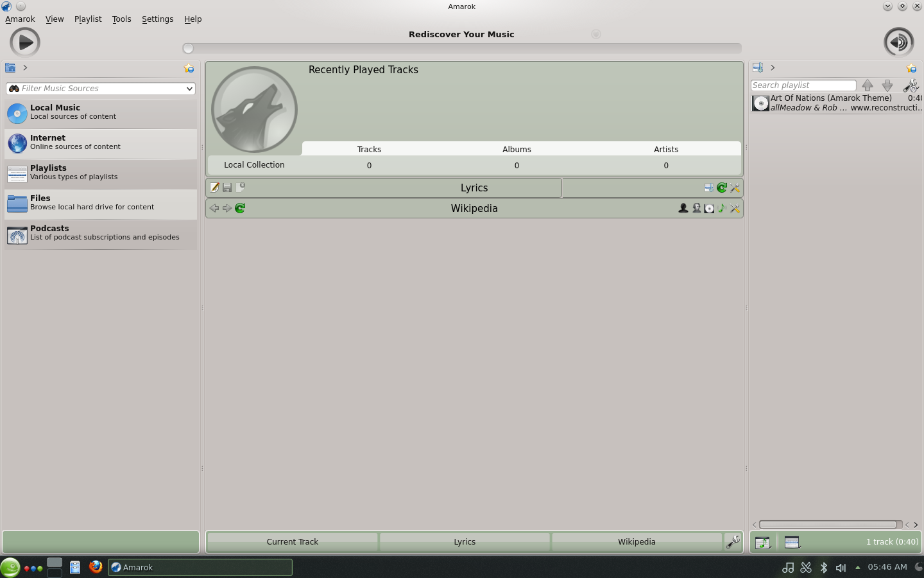Click the Tracks column header
Screen dimensions: 924x578
point(369,149)
